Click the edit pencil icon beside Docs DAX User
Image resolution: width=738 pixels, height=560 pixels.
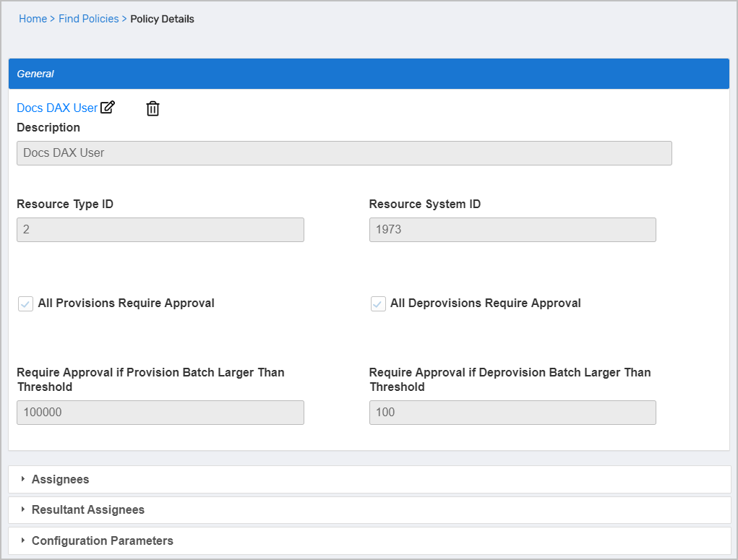tap(108, 108)
